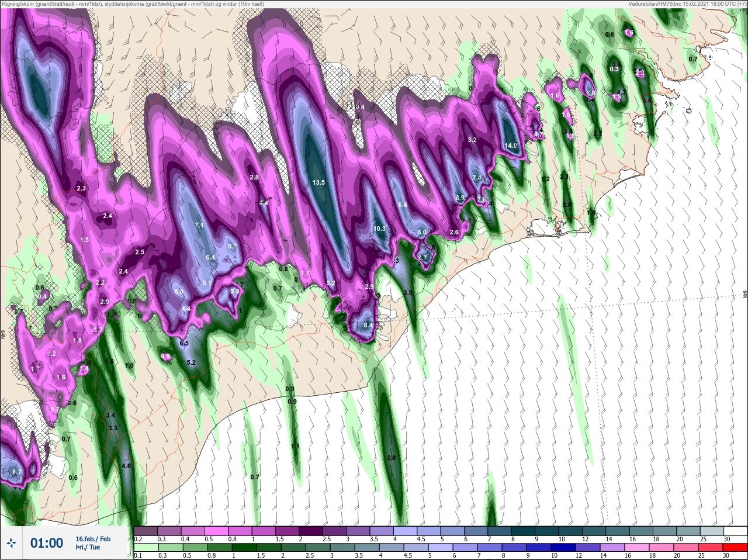Click the top-row legend swatch starting at 0.2
748x560 pixels.
click(x=146, y=531)
